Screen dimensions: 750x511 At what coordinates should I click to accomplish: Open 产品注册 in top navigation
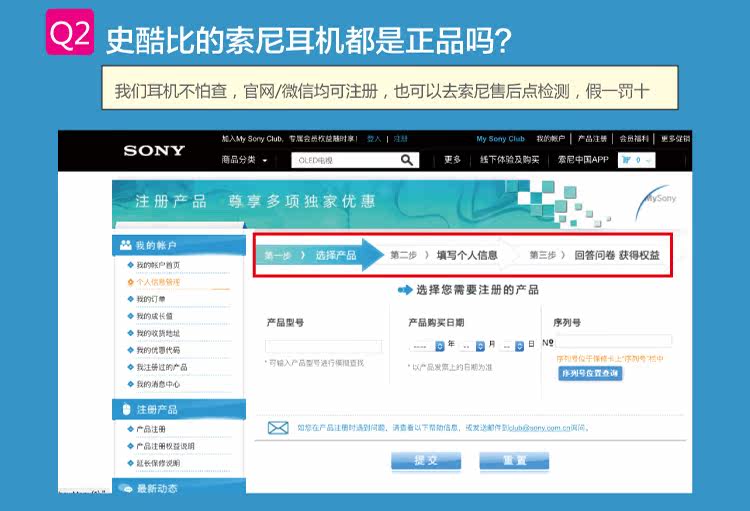(x=592, y=139)
